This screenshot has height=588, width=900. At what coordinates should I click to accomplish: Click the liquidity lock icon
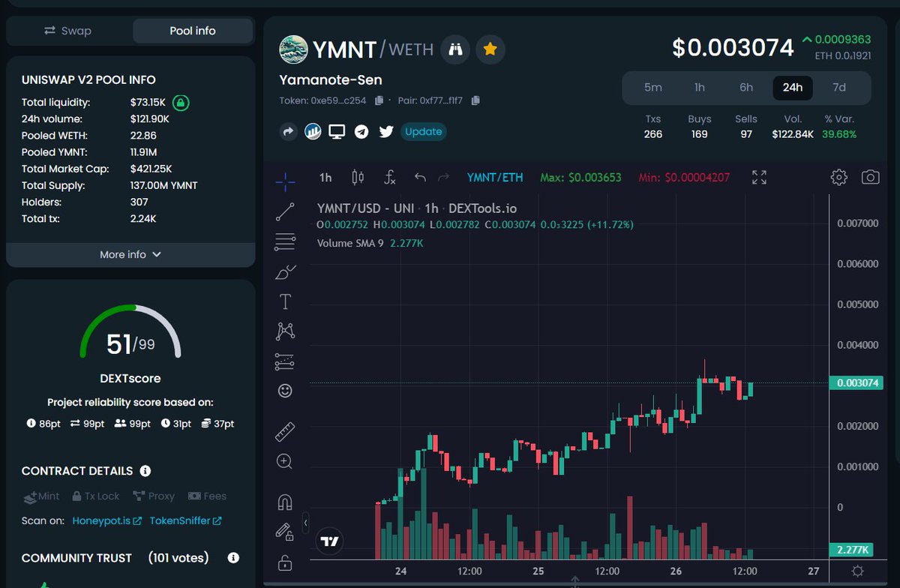(181, 103)
